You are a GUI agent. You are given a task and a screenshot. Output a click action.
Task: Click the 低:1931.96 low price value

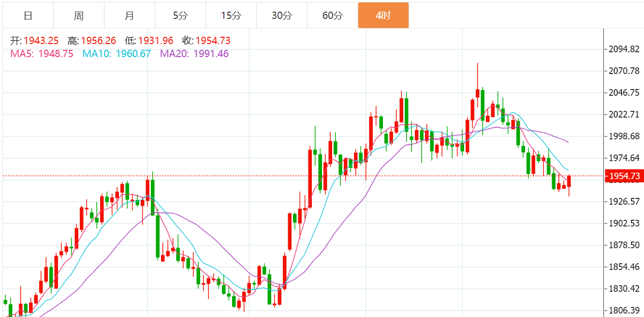point(149,41)
